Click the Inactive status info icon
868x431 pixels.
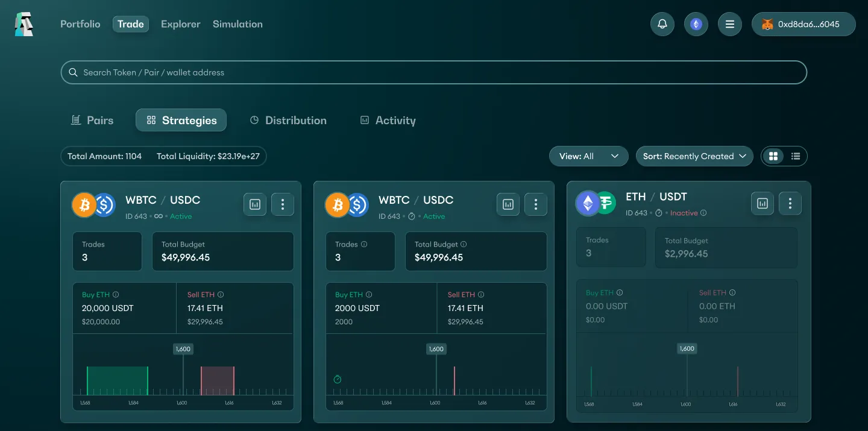[703, 213]
